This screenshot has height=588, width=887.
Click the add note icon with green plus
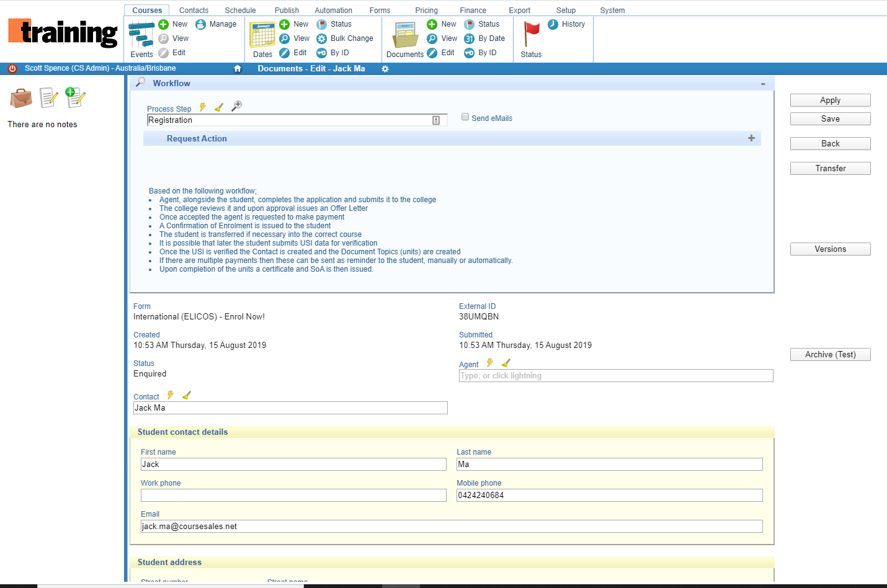75,97
